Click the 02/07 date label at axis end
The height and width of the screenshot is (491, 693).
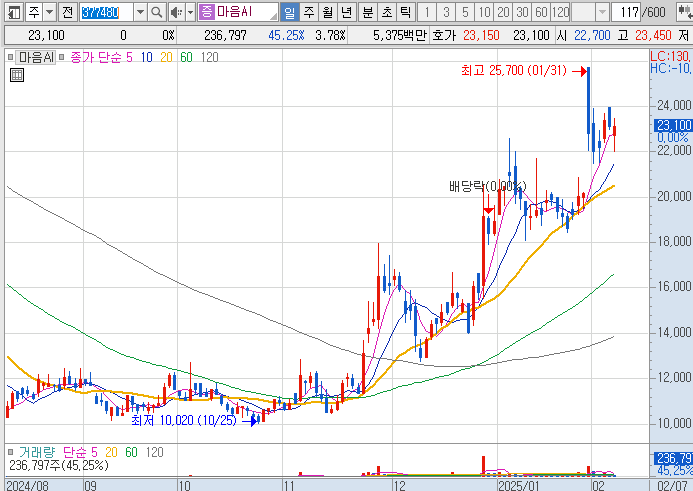pos(672,486)
